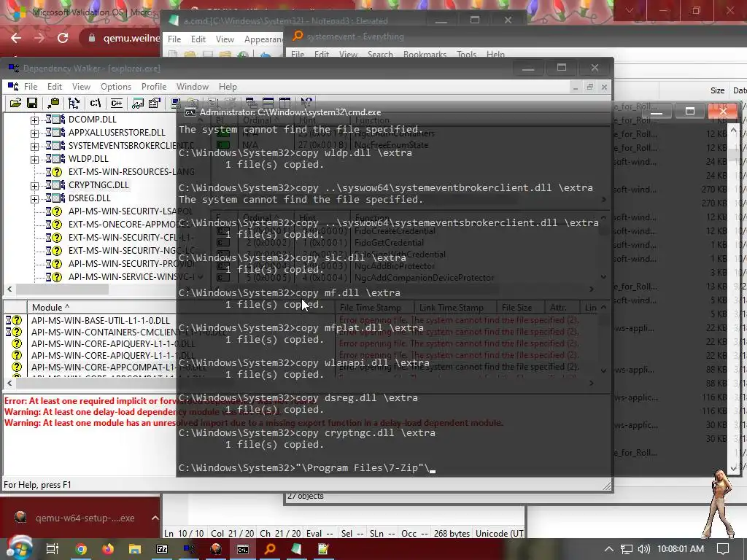
Task: Click the Chrome forward arrow
Action: tap(39, 38)
